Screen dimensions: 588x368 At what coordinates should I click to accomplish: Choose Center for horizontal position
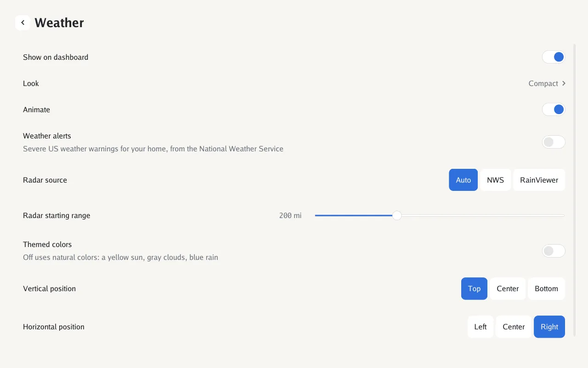click(514, 327)
